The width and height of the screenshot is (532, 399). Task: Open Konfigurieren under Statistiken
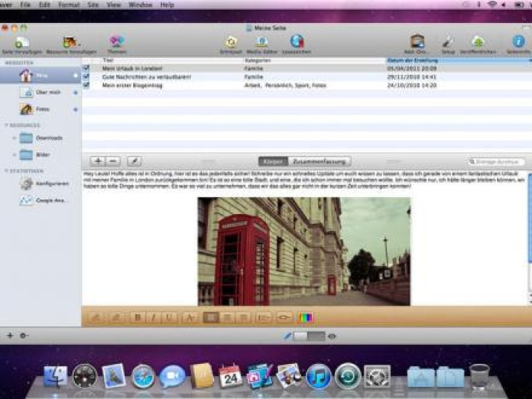[x=41, y=183]
